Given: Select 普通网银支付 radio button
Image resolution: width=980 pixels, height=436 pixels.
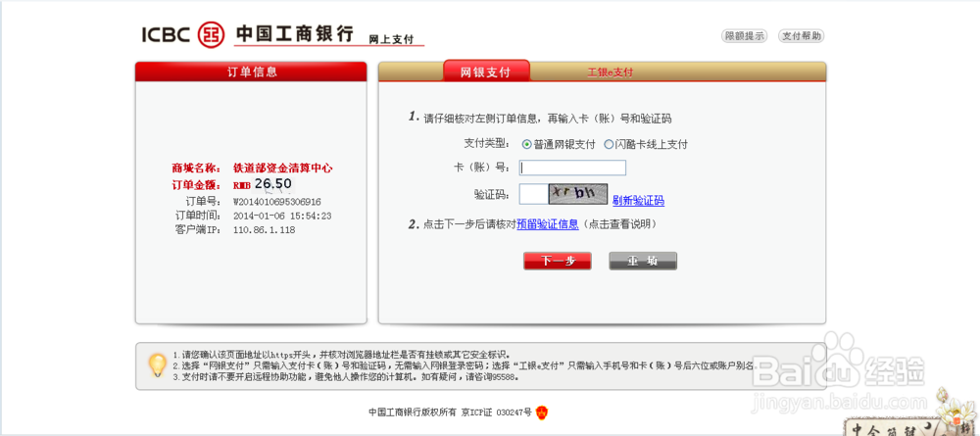Looking at the screenshot, I should point(527,144).
